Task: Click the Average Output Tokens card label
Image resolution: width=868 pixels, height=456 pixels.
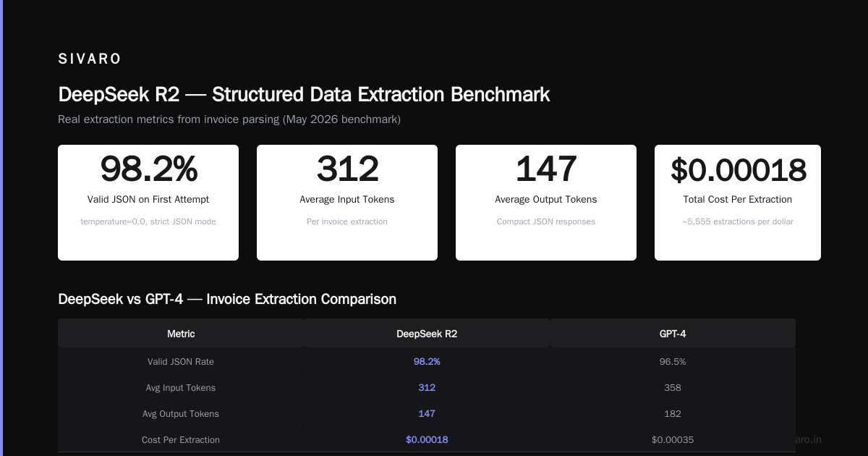Action: [546, 199]
